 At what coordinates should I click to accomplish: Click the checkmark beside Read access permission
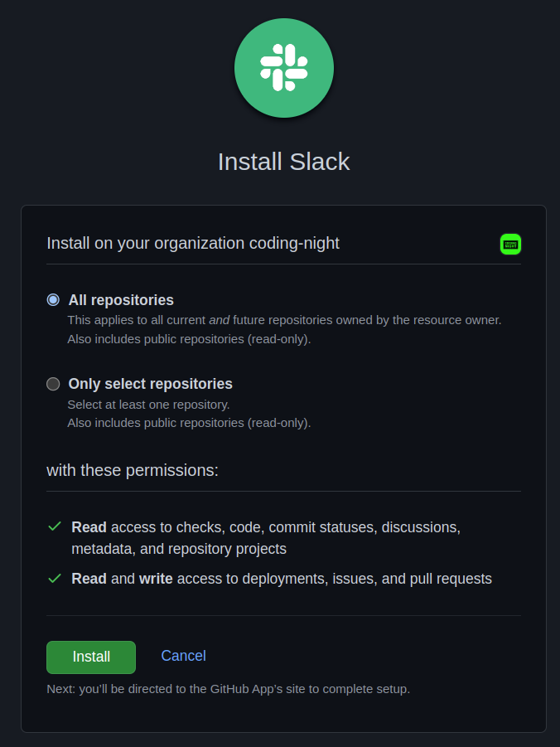point(55,526)
